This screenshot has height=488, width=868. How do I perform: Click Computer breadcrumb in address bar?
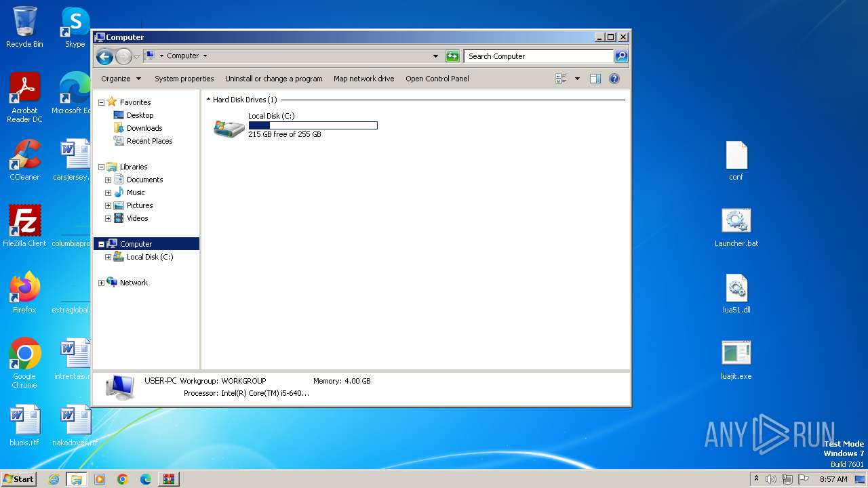pyautogui.click(x=183, y=56)
